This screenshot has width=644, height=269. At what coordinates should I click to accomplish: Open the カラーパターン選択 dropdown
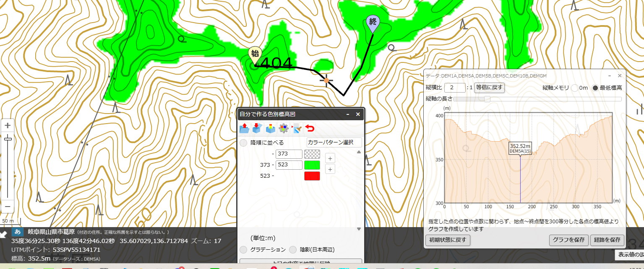[334, 142]
